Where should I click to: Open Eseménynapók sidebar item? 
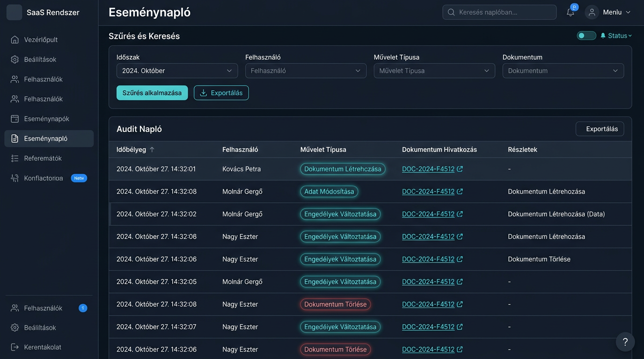pos(49,119)
